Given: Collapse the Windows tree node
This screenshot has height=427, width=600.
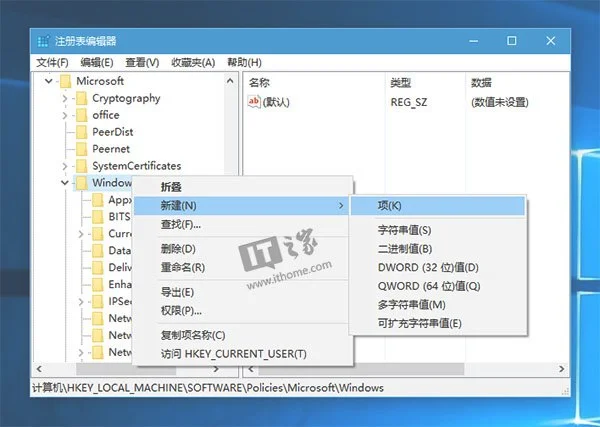Looking at the screenshot, I should tap(65, 183).
